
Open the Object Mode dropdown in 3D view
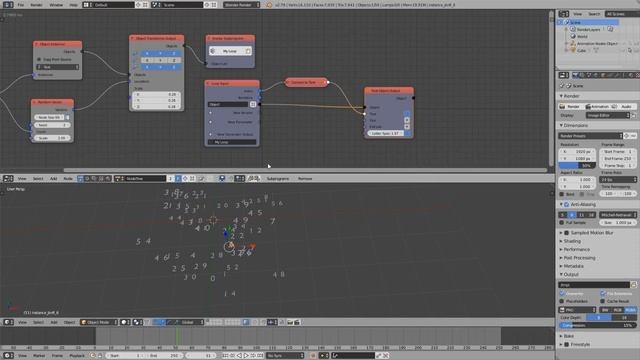pos(99,322)
